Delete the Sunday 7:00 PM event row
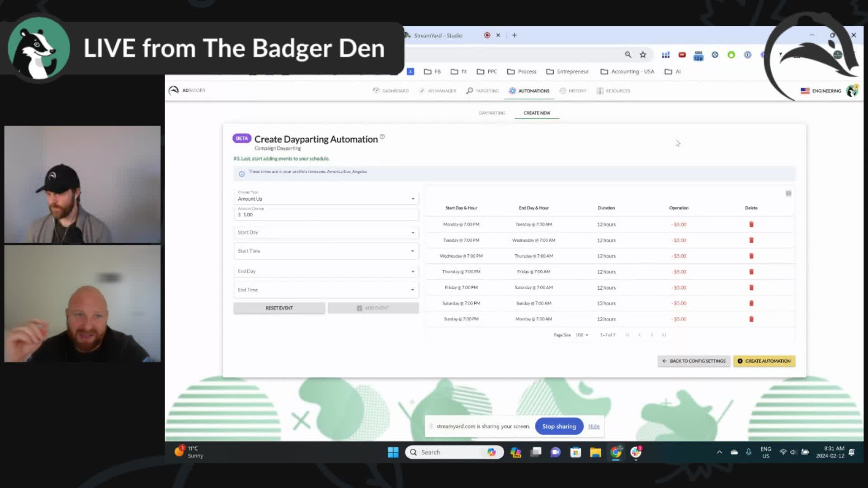This screenshot has height=488, width=868. 751,319
